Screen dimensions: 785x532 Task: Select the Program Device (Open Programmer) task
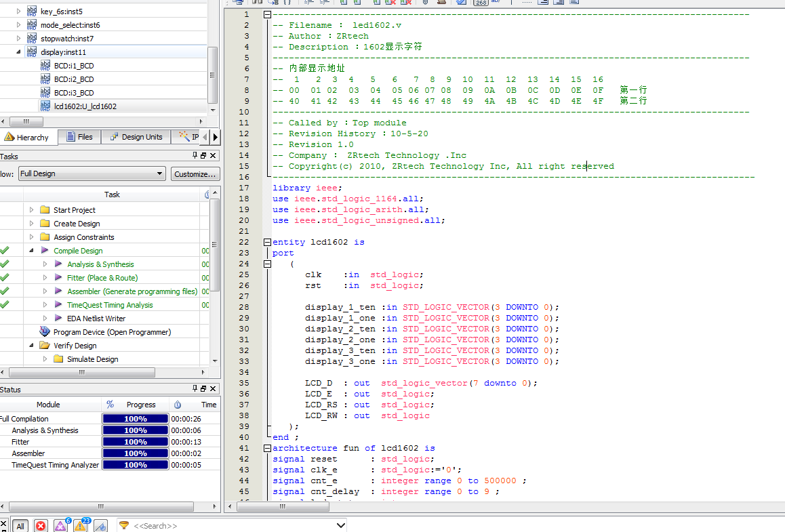coord(112,332)
